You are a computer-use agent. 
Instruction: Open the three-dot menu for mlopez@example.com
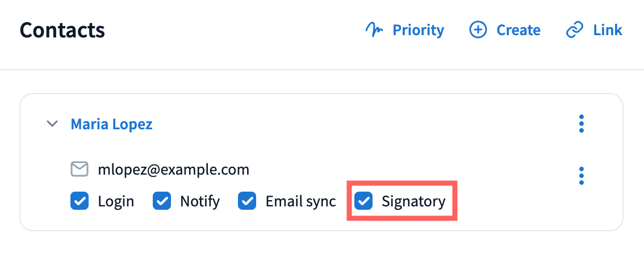tap(581, 175)
